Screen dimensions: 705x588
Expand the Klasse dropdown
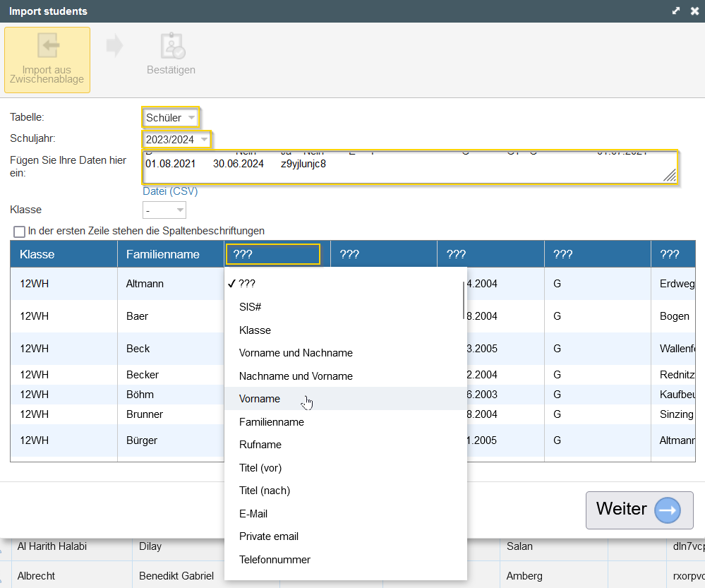point(164,210)
